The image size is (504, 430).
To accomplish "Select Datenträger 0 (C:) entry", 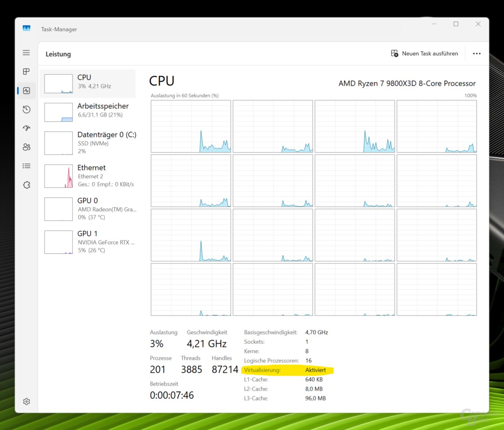I will pyautogui.click(x=88, y=143).
